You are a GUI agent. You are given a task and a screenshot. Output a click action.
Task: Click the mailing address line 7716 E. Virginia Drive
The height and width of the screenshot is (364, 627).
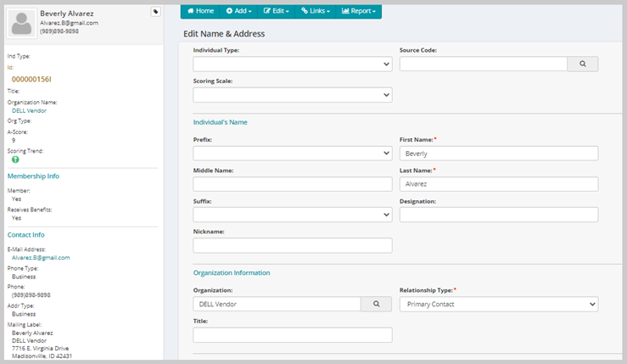coord(41,349)
